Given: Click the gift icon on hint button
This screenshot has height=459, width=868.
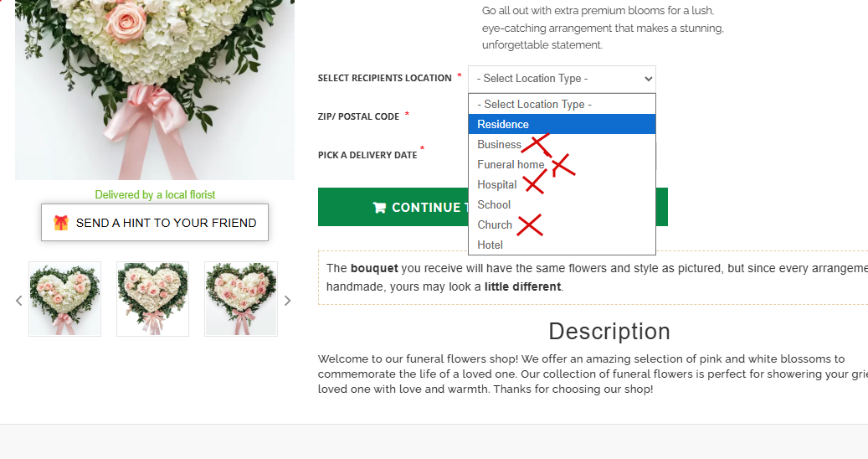Looking at the screenshot, I should click(x=61, y=223).
